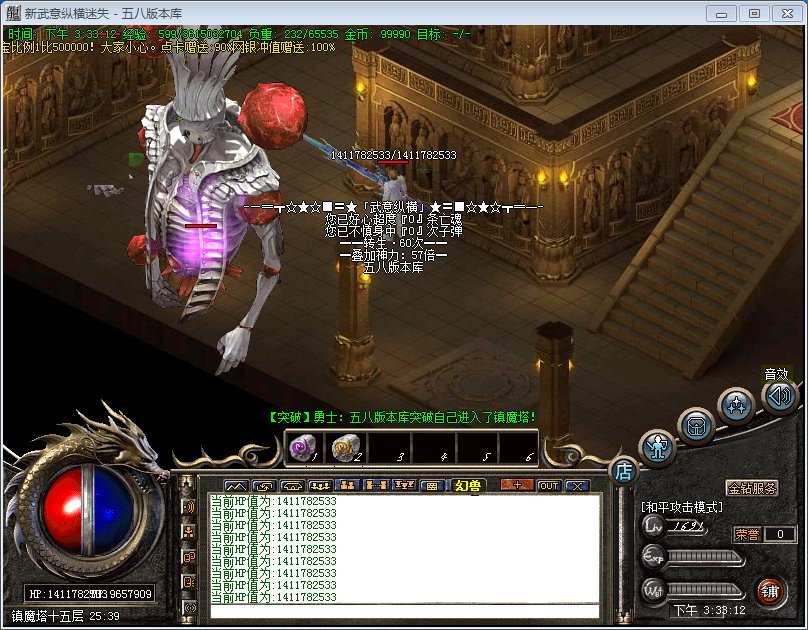Open the character status icon

coord(658,447)
